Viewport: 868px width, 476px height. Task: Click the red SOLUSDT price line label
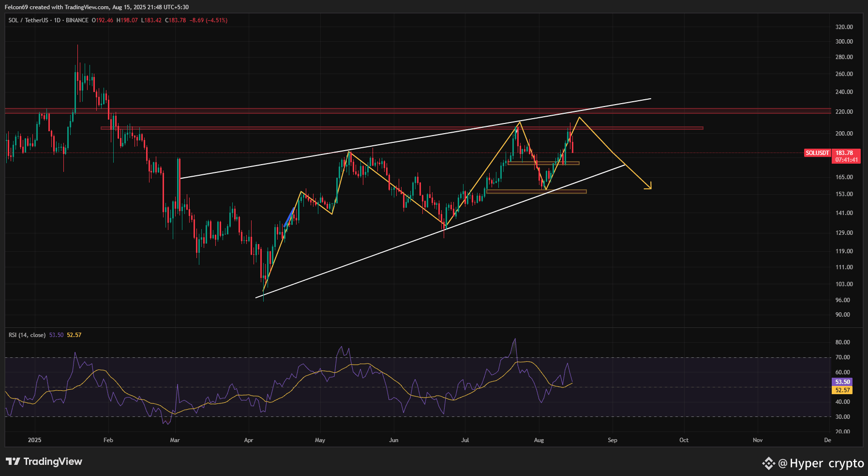click(817, 153)
